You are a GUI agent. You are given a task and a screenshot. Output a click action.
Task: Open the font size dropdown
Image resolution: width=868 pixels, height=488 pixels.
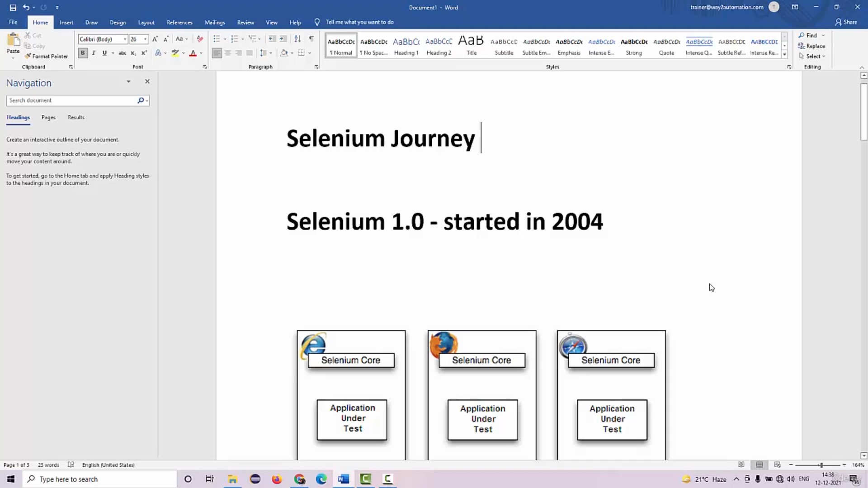145,39
